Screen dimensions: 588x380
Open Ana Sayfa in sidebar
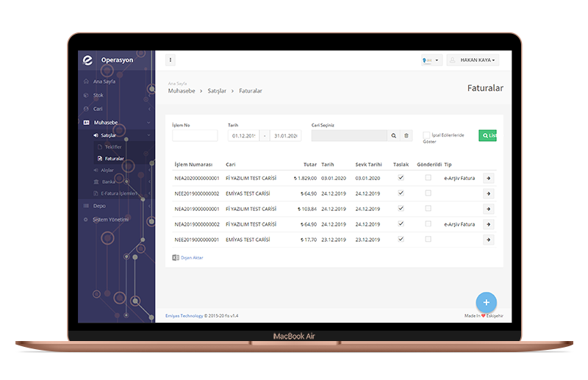tap(104, 82)
